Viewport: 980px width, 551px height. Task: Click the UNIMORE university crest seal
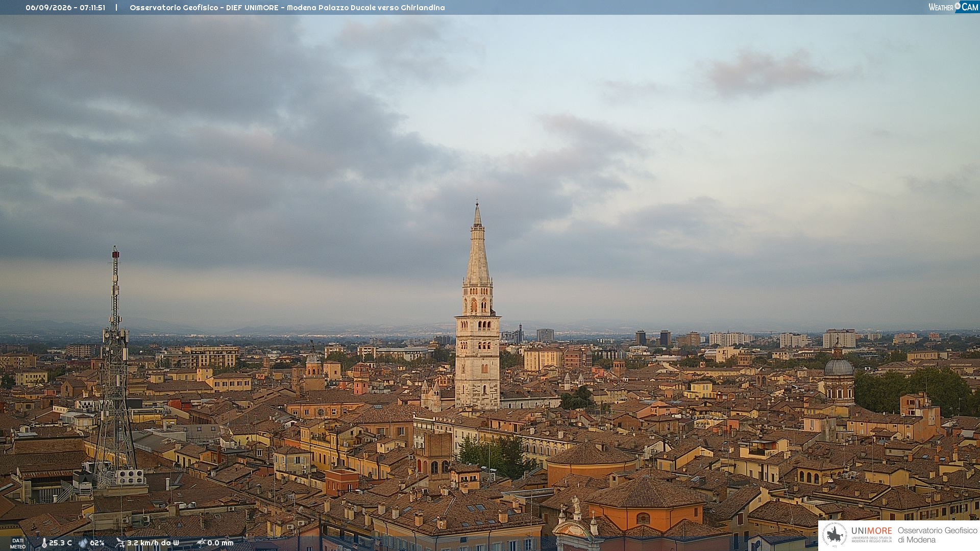click(x=835, y=535)
